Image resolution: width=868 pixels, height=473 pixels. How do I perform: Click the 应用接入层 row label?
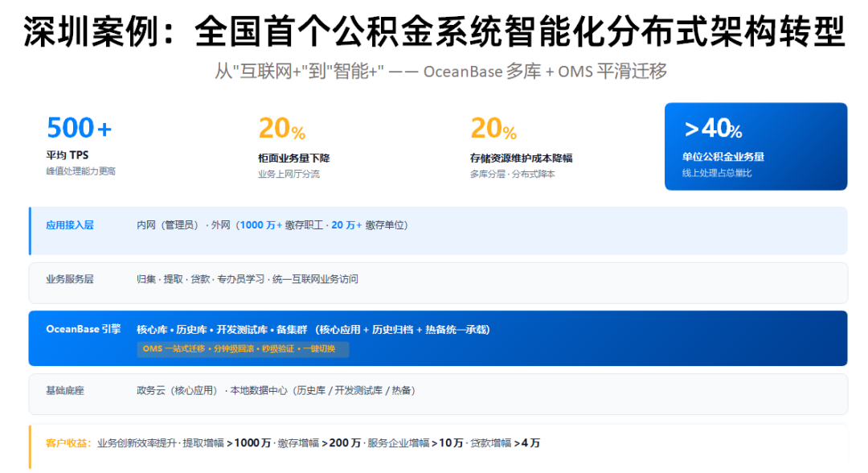coord(70,225)
